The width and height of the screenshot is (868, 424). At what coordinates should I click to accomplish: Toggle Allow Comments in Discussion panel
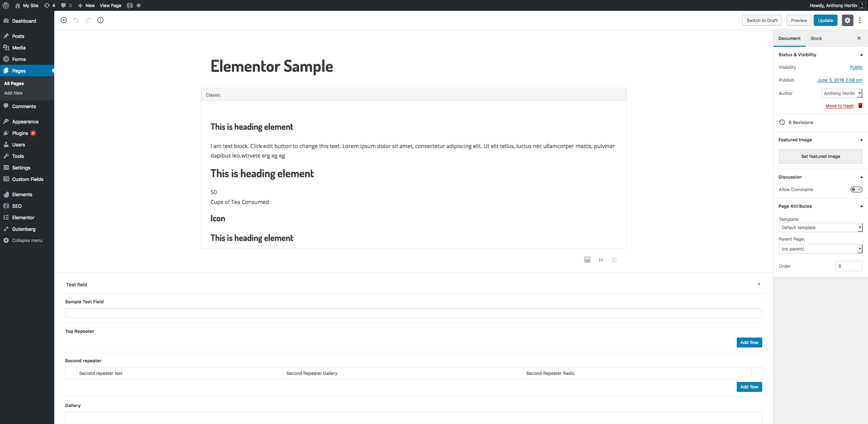[856, 189]
